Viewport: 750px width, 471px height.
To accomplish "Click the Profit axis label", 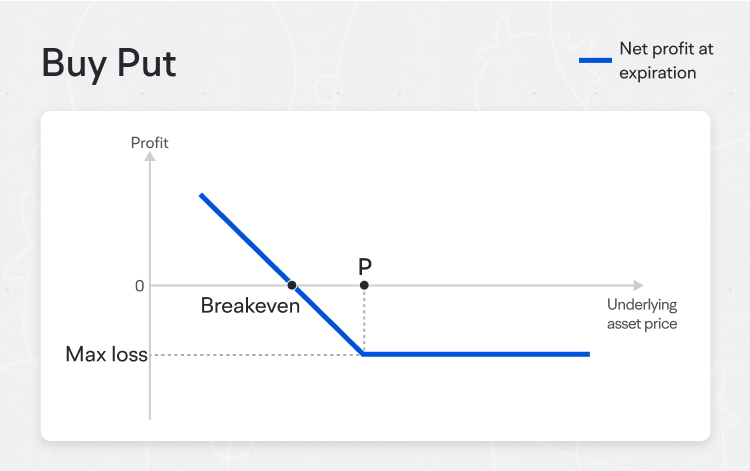I will coord(150,142).
